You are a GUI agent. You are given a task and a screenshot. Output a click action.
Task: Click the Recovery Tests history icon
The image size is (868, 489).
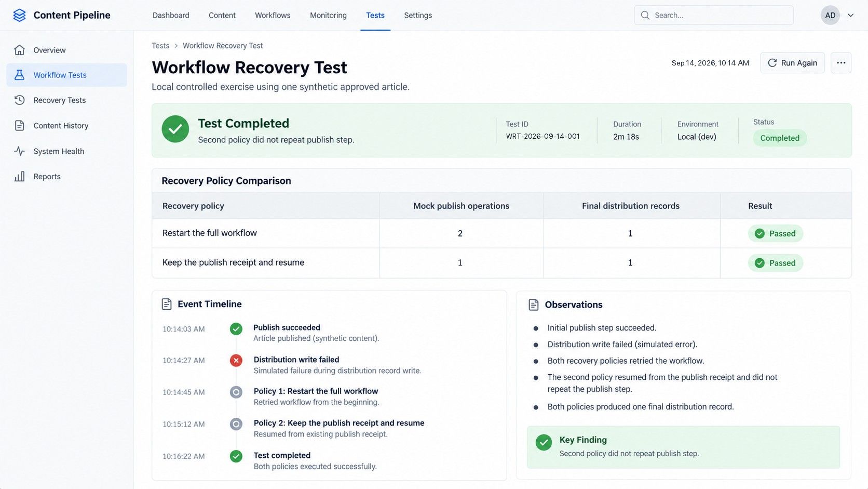click(19, 100)
